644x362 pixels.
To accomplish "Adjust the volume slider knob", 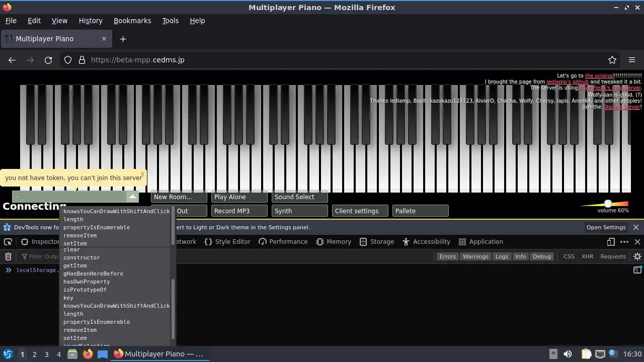I will click(x=608, y=204).
